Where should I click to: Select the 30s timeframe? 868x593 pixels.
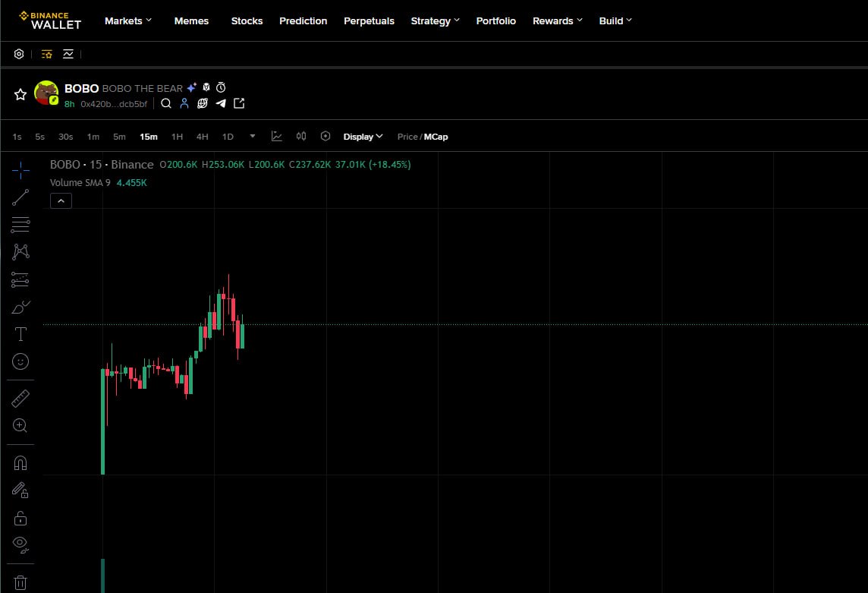click(66, 137)
